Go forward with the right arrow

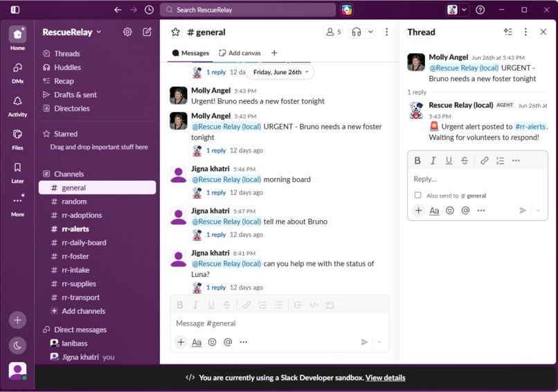click(x=134, y=10)
